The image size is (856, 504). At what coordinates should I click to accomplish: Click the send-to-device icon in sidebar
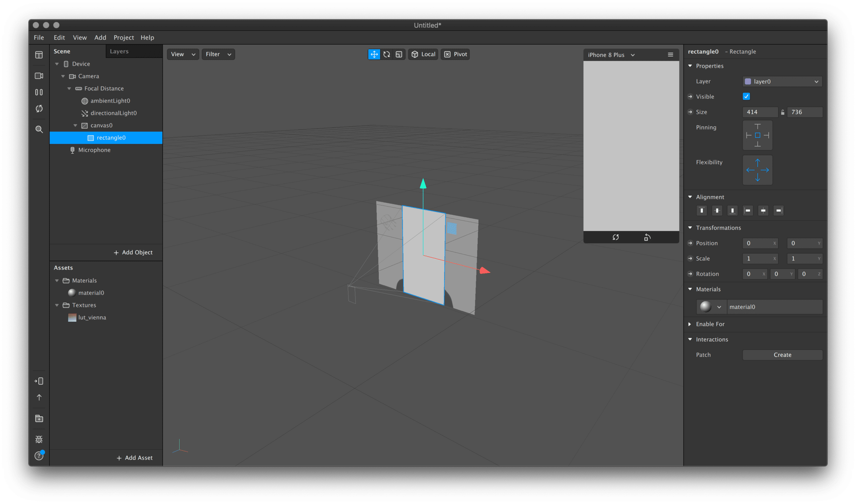pos(39,381)
